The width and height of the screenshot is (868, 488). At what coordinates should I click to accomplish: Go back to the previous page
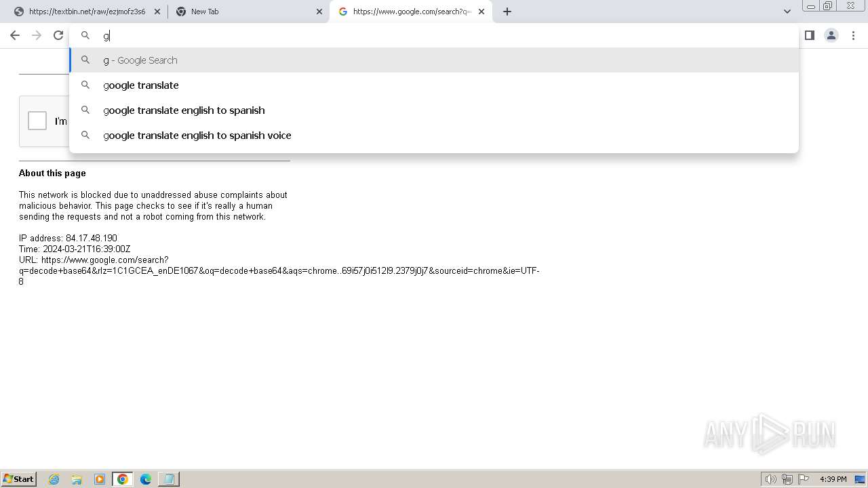click(x=15, y=35)
